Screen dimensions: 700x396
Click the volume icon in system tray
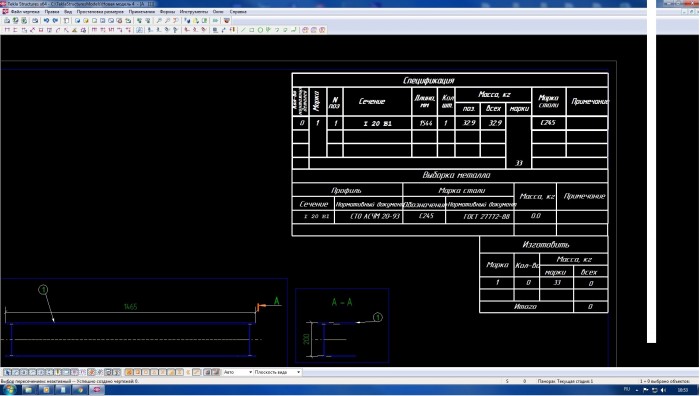click(663, 391)
